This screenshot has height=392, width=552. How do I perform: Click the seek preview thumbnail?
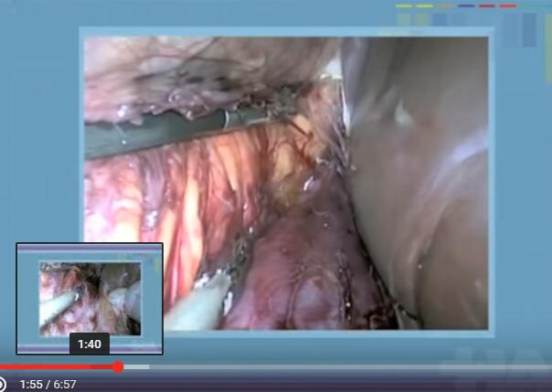coord(90,292)
